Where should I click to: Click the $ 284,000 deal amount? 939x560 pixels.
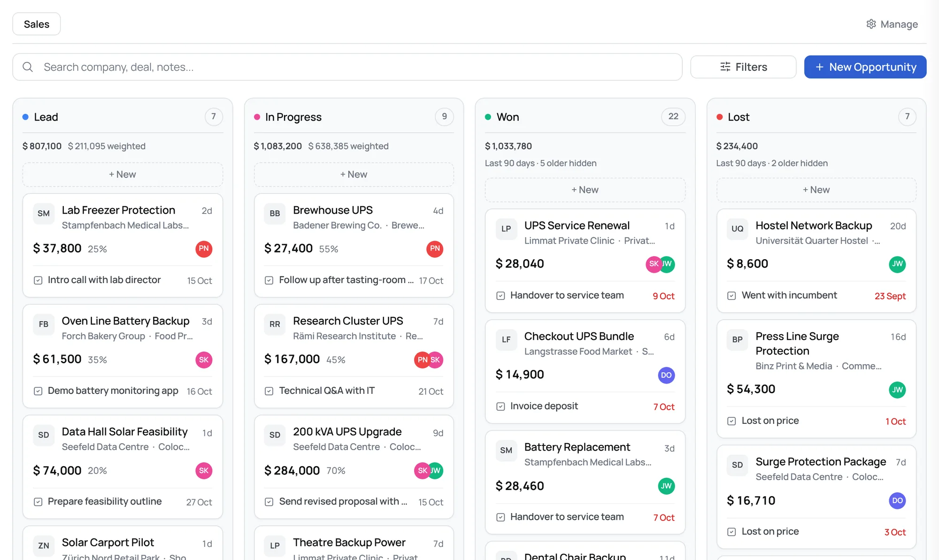tap(292, 470)
